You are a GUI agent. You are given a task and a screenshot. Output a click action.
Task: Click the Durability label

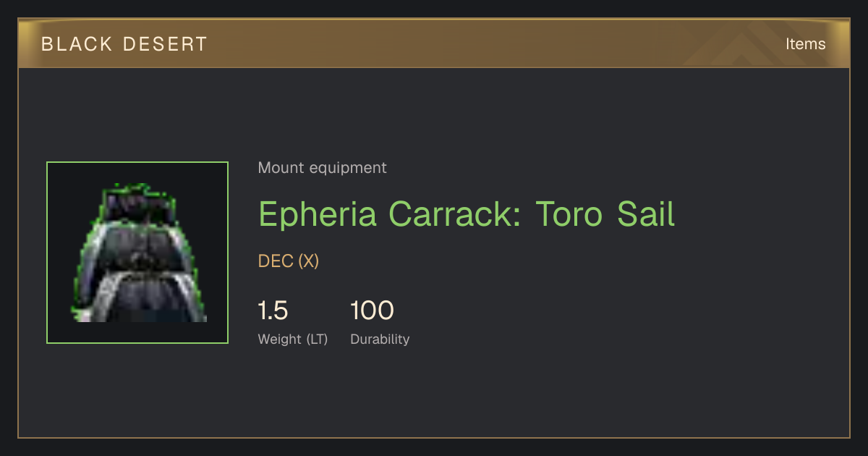click(x=380, y=339)
